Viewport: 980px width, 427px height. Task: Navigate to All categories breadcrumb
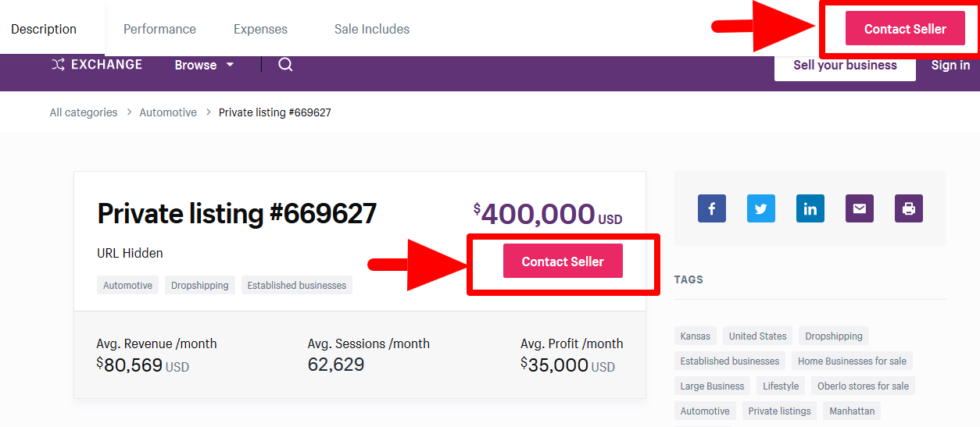click(x=84, y=112)
